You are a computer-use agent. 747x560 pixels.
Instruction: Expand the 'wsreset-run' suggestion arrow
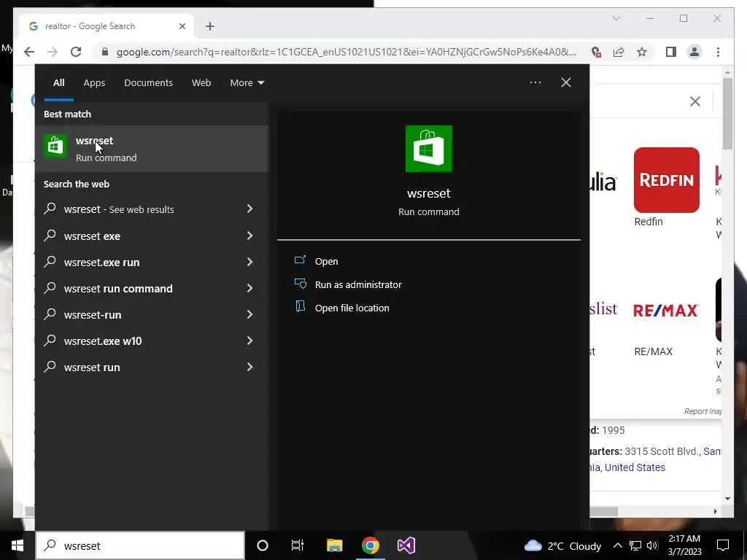point(249,314)
